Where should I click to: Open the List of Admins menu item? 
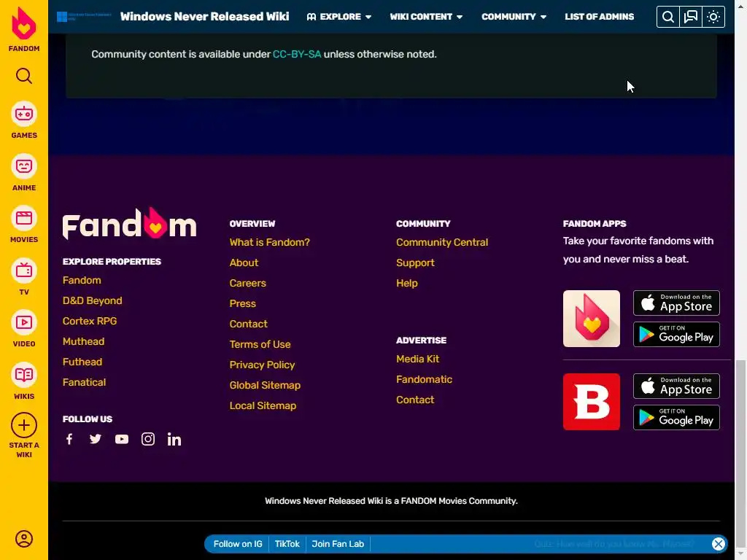coord(600,17)
